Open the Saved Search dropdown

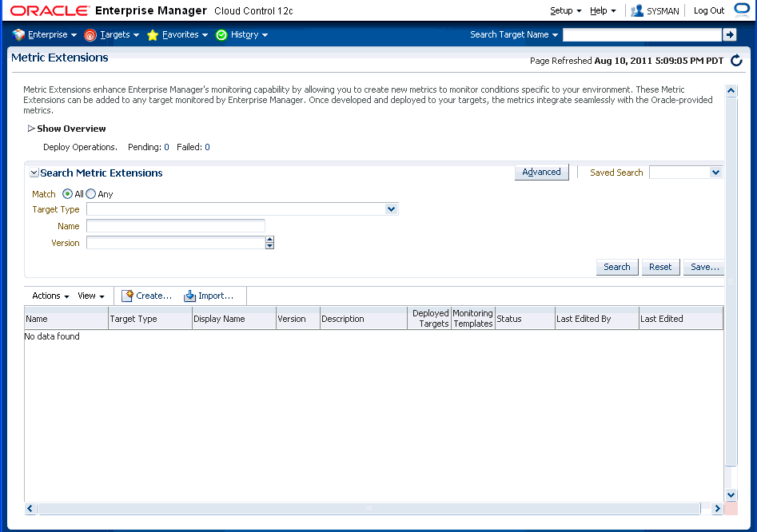(x=715, y=173)
